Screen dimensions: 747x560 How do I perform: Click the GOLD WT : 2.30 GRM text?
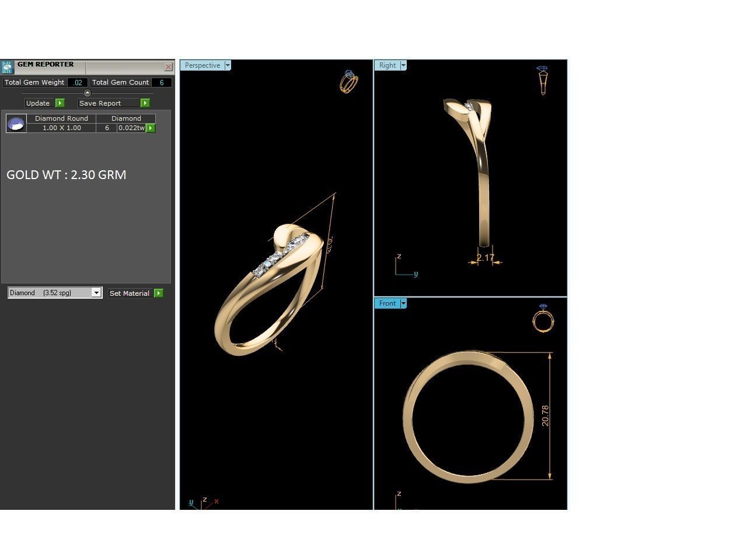[67, 175]
